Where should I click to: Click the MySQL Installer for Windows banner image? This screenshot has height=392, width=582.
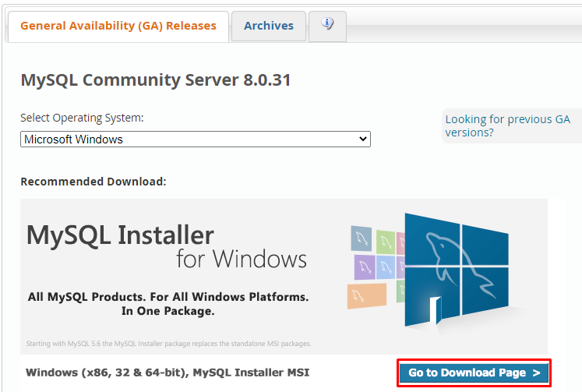284,277
